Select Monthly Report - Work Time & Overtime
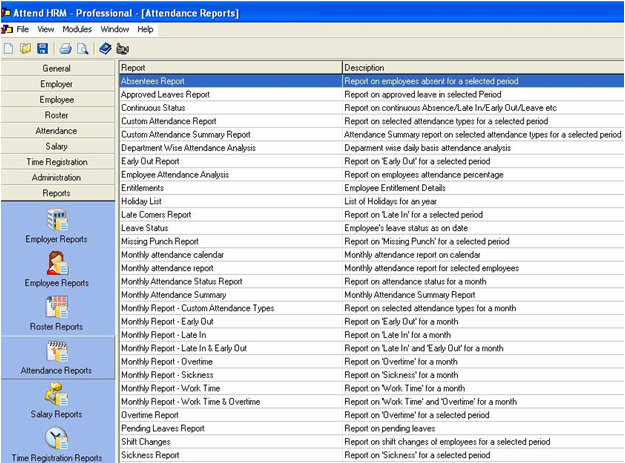This screenshot has height=463, width=625. (x=371, y=401)
